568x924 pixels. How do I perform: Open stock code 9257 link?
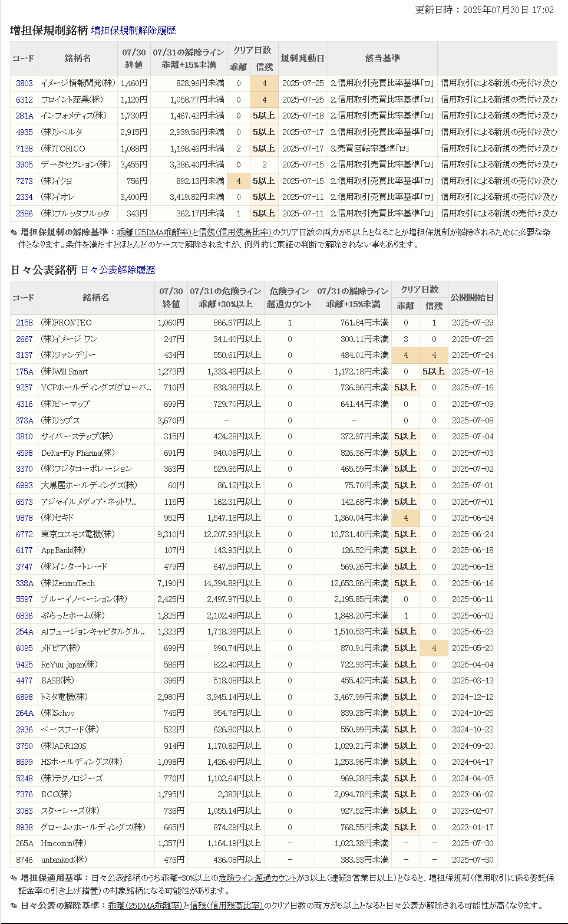tap(24, 387)
